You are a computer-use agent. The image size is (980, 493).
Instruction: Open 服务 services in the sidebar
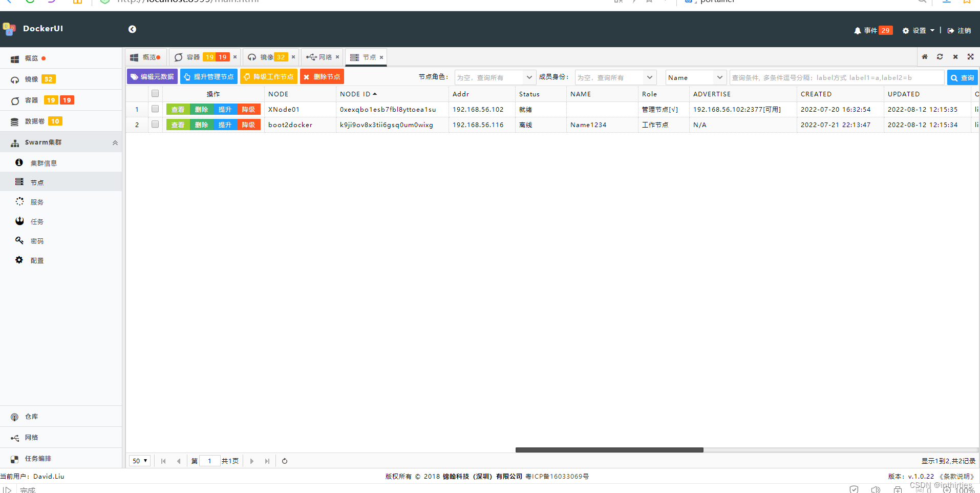click(61, 202)
